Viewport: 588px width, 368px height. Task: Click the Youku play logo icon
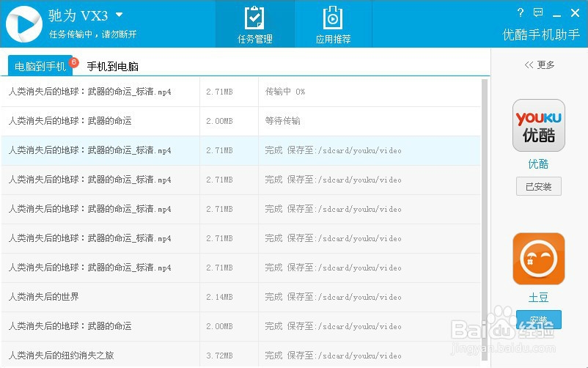[24, 24]
